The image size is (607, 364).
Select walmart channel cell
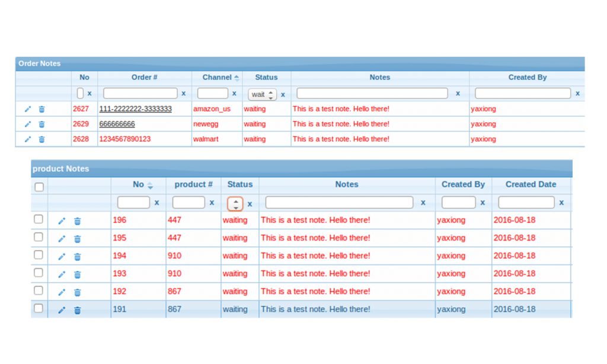[206, 139]
